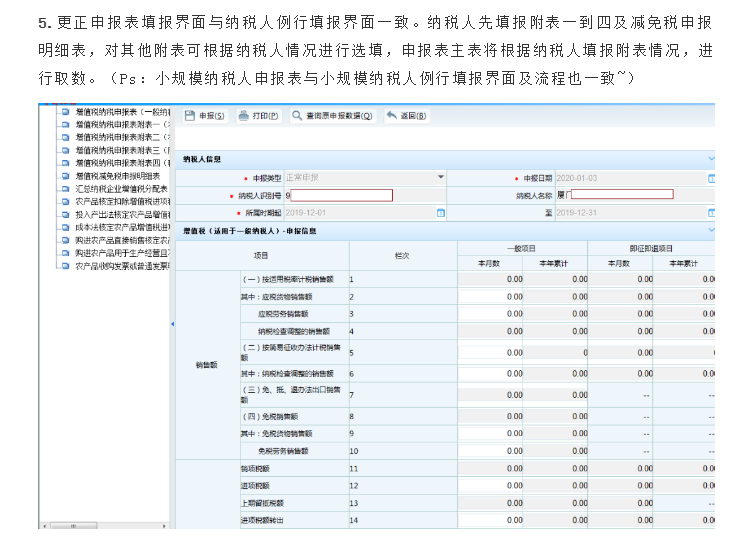Click row 10 免税劳务销售额 本月数 cell

pos(490,451)
